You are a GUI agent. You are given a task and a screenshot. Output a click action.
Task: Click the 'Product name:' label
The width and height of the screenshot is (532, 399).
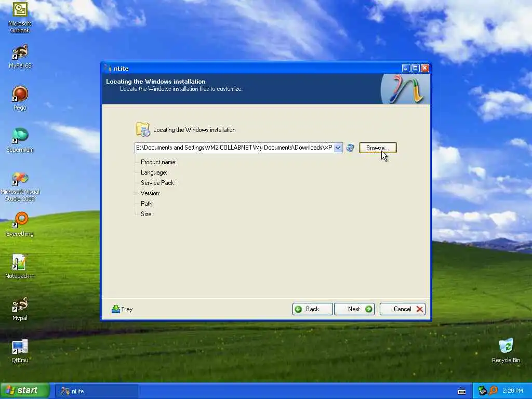[x=158, y=162]
